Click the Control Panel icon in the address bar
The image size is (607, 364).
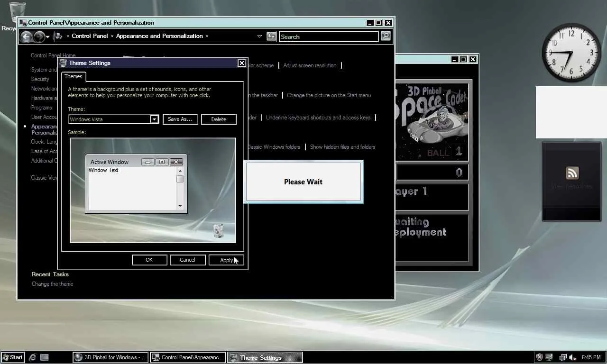tap(58, 36)
